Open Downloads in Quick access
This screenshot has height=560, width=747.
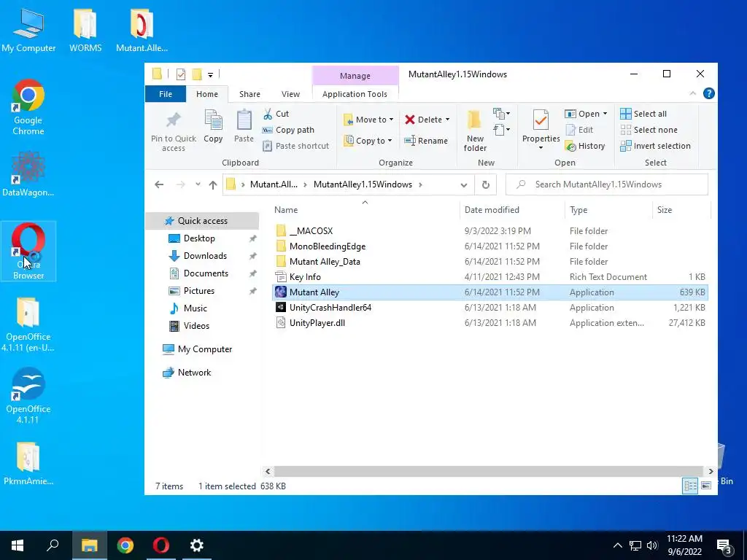coord(205,256)
